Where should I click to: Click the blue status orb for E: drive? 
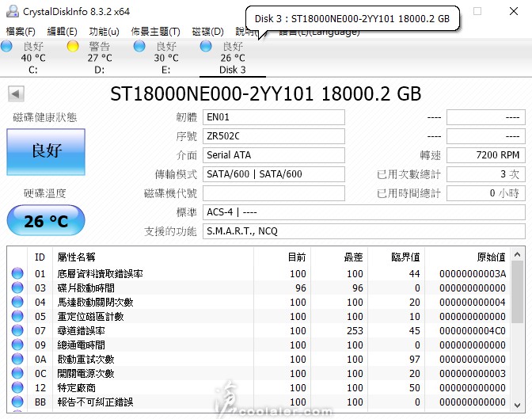(x=139, y=46)
